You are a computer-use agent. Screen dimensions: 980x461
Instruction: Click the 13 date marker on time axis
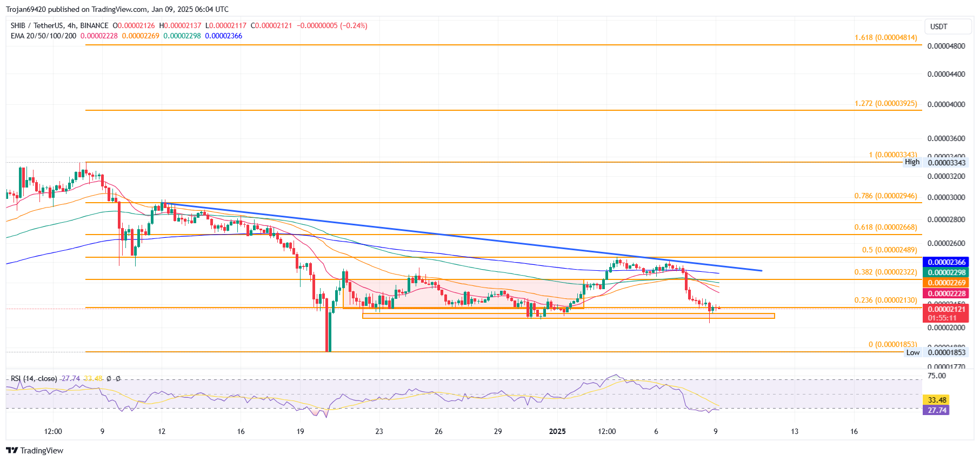click(795, 431)
